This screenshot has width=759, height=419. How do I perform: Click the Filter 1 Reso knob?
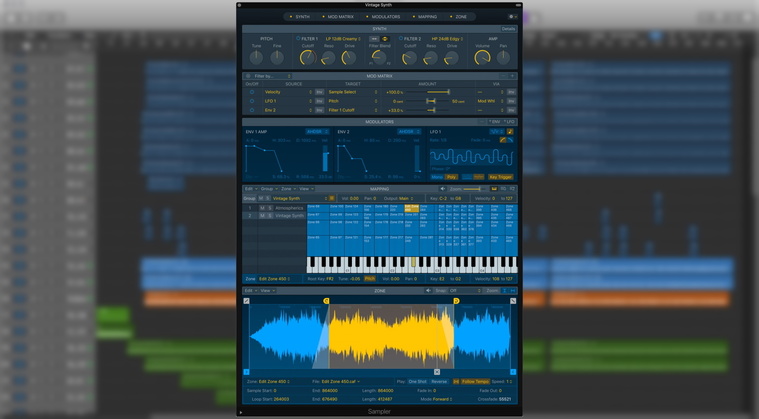pos(328,58)
